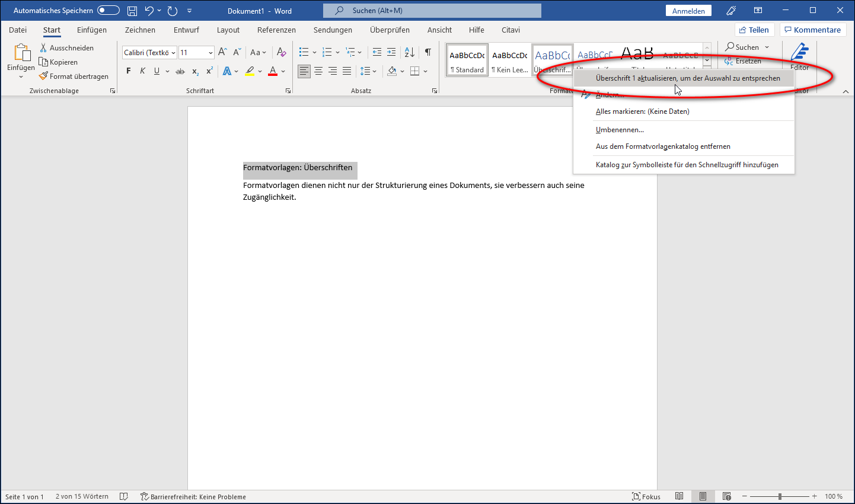Screen dimensions: 855x504
Task: Apply the Standard style from gallery
Action: click(467, 60)
